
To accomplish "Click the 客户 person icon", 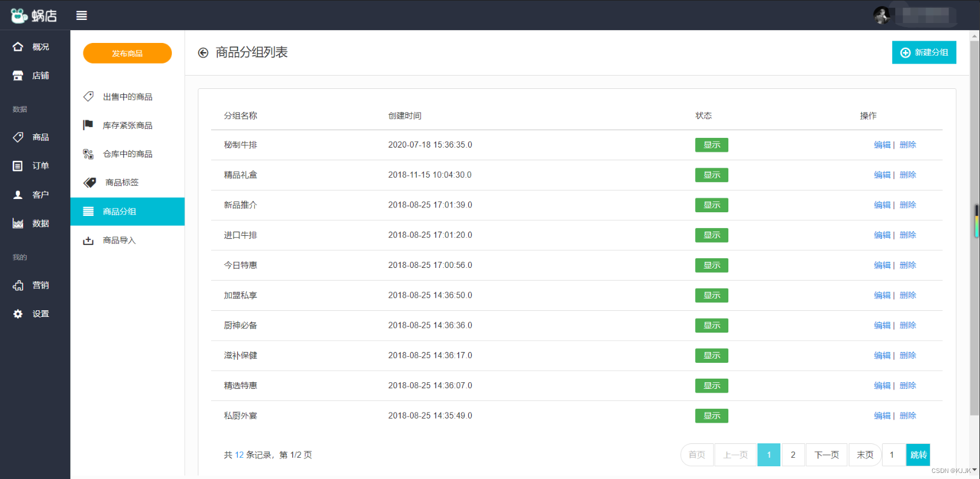I will (x=18, y=195).
